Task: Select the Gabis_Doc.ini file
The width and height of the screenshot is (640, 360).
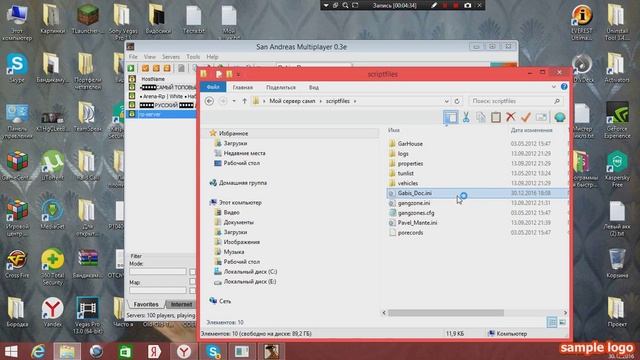Action: click(415, 193)
